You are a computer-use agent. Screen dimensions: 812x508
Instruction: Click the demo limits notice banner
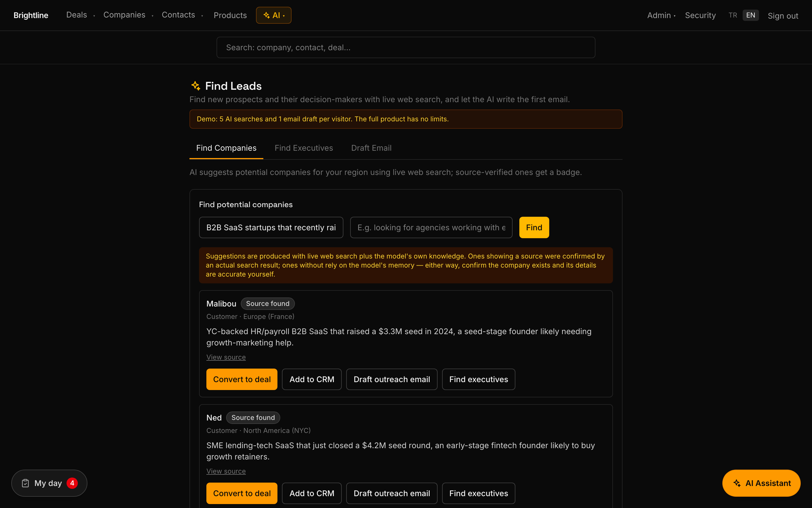coord(406,119)
